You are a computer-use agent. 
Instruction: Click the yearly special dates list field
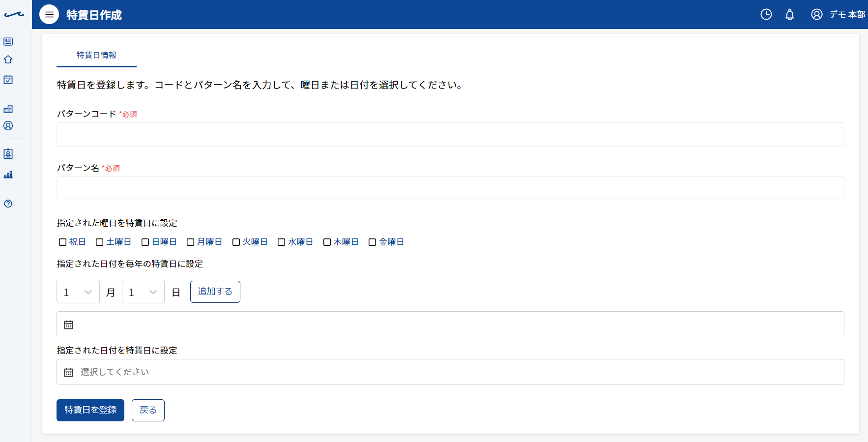[450, 324]
